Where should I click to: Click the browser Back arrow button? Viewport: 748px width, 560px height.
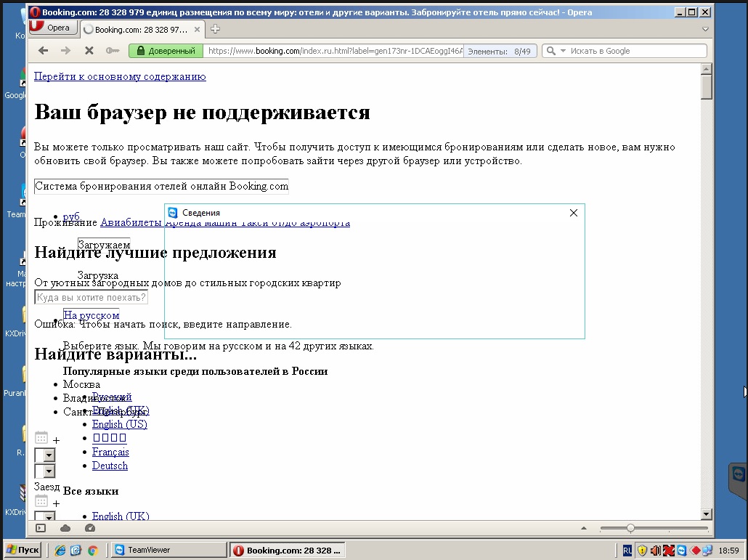[43, 51]
